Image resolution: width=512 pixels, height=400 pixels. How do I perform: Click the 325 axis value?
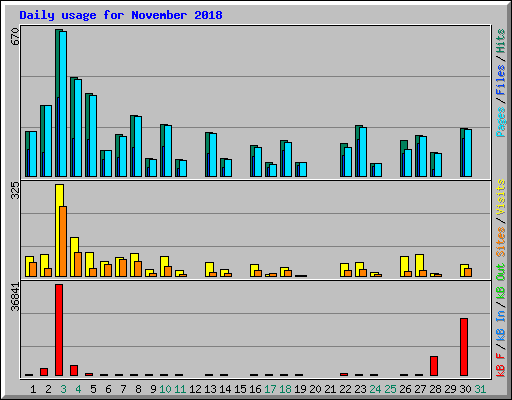tap(15, 191)
